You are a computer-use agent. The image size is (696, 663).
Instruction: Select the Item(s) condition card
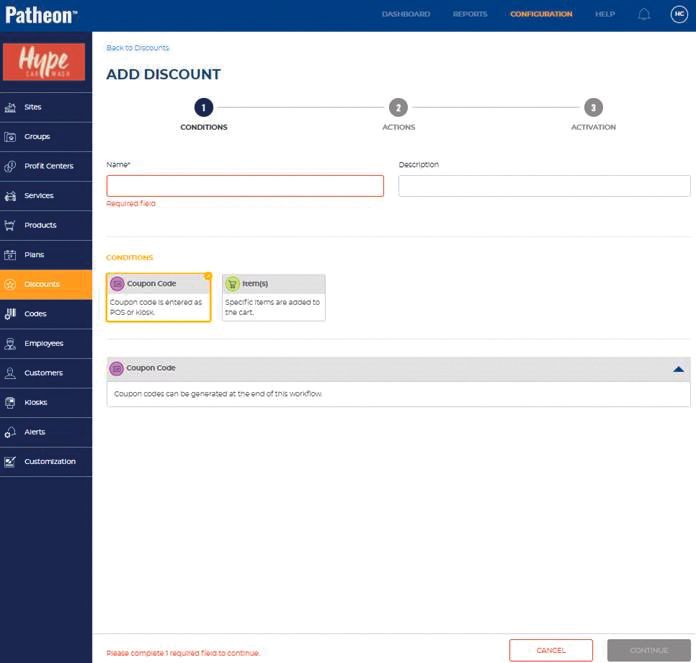coord(273,298)
